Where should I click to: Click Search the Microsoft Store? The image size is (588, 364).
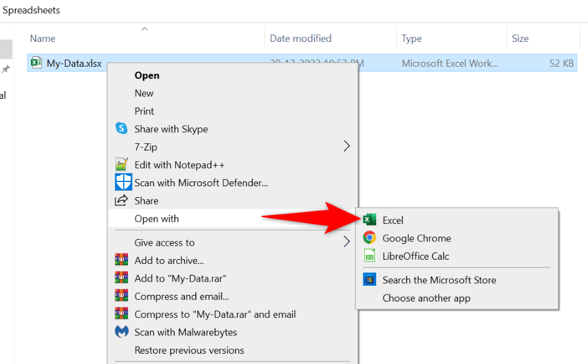tap(439, 280)
